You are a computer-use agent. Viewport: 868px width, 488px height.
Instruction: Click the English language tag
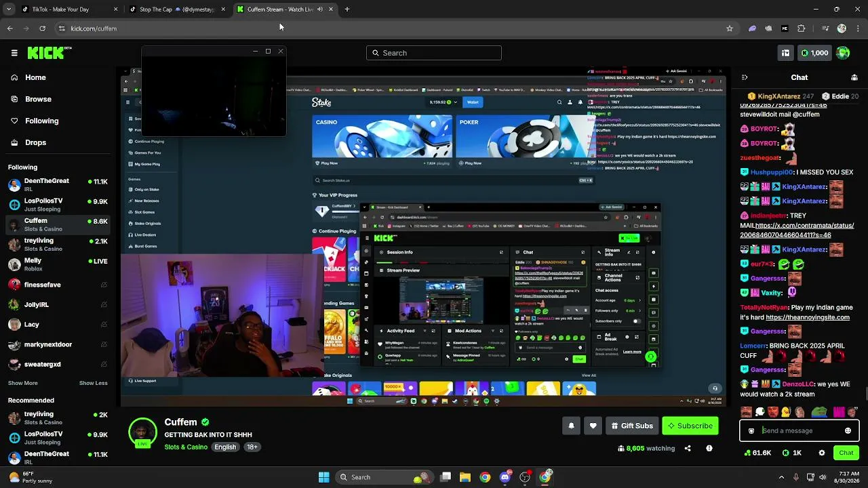225,447
